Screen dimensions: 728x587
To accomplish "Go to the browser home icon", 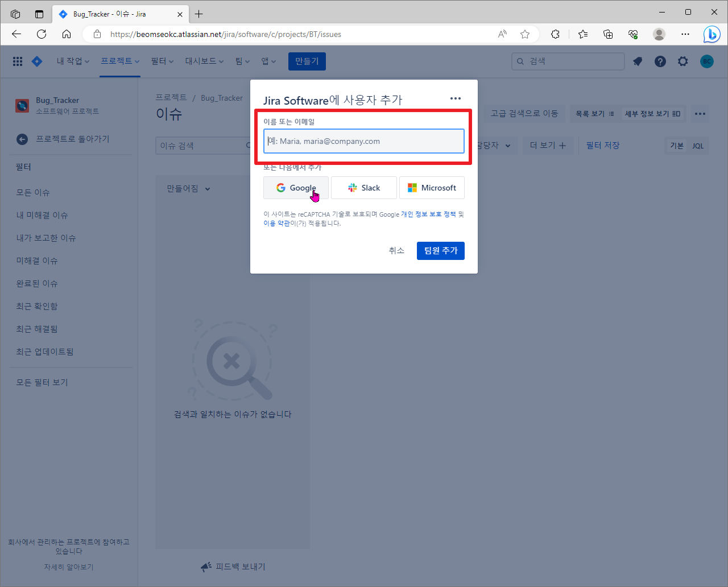I will point(67,34).
